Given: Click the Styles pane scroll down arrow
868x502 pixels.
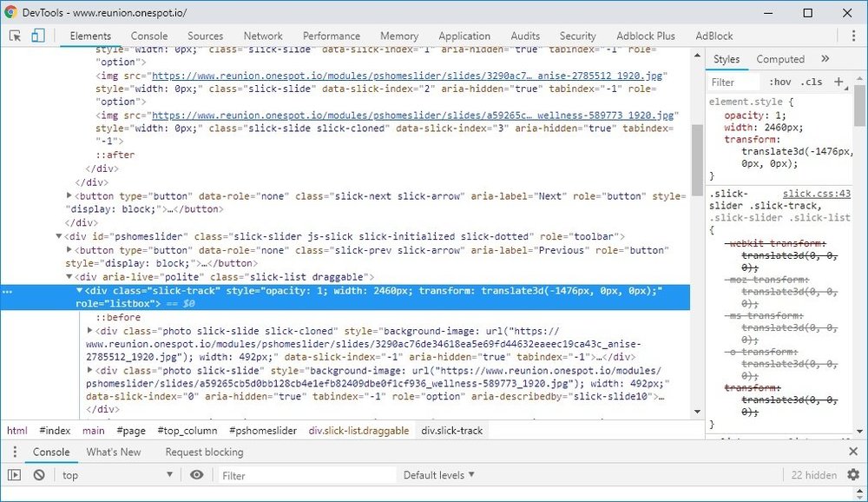Looking at the screenshot, I should pyautogui.click(x=859, y=431).
